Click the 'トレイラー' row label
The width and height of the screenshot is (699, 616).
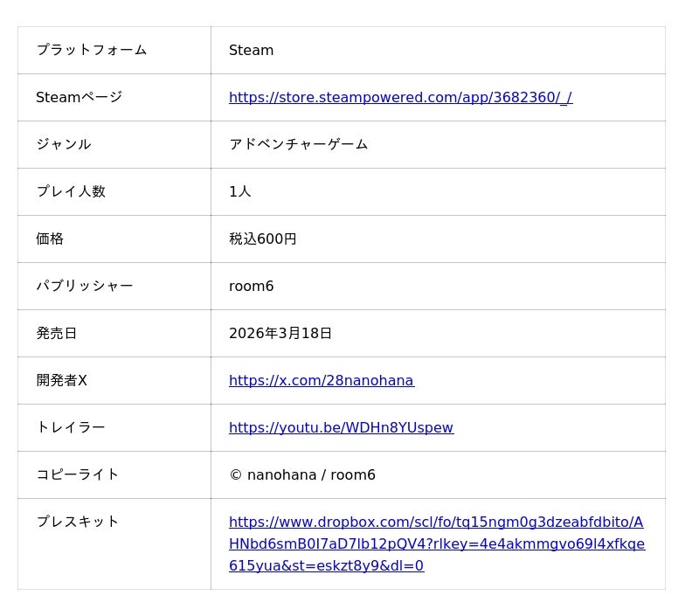click(x=70, y=428)
